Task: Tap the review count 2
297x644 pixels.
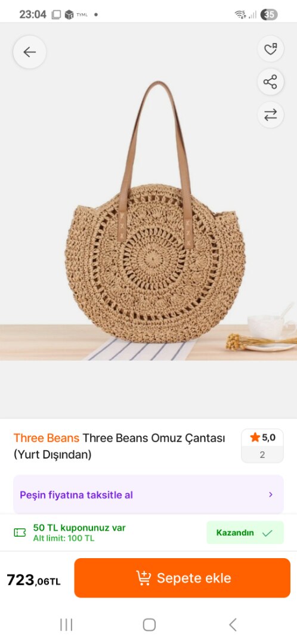Action: tap(262, 454)
